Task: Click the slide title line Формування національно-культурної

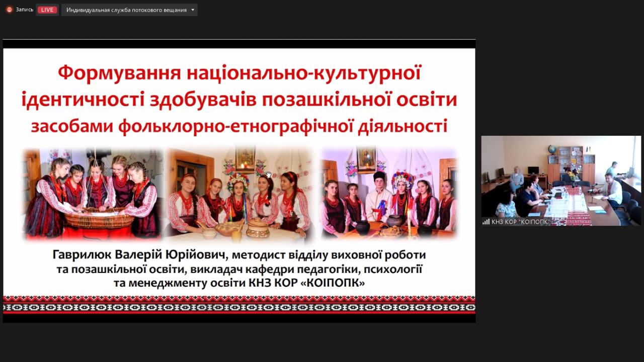Action: 239,73
